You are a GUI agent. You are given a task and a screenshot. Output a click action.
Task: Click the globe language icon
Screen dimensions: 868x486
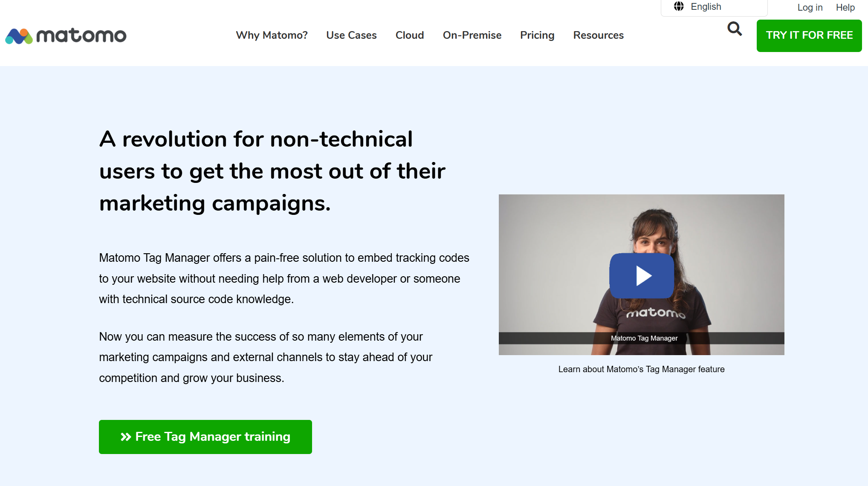point(679,6)
